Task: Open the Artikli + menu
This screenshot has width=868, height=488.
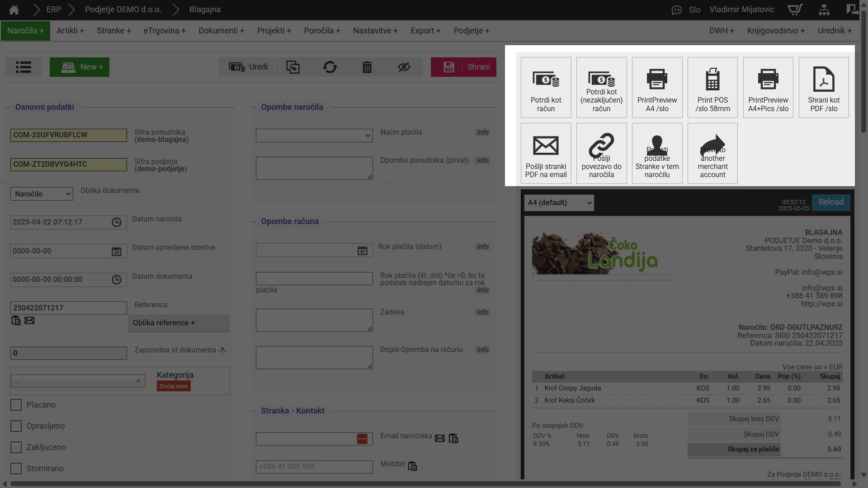Action: tap(70, 31)
